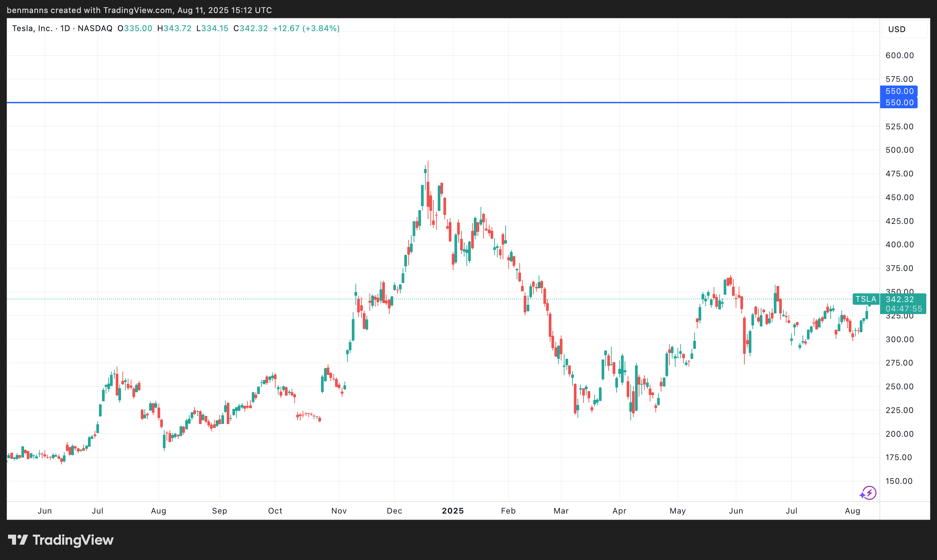
Task: Click the 400.00 price axis label
Action: point(900,245)
